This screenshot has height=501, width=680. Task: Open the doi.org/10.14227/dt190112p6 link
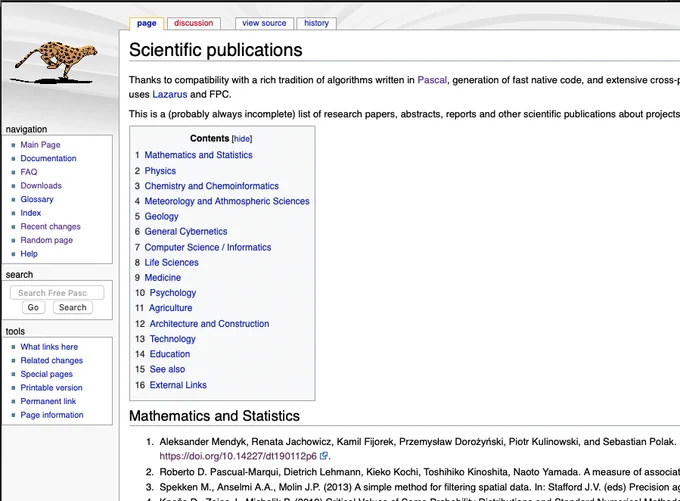point(238,456)
